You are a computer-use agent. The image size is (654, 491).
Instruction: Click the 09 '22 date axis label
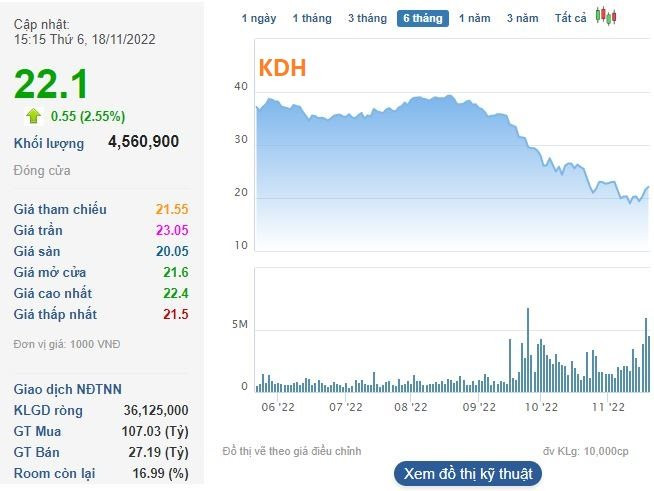click(x=480, y=407)
